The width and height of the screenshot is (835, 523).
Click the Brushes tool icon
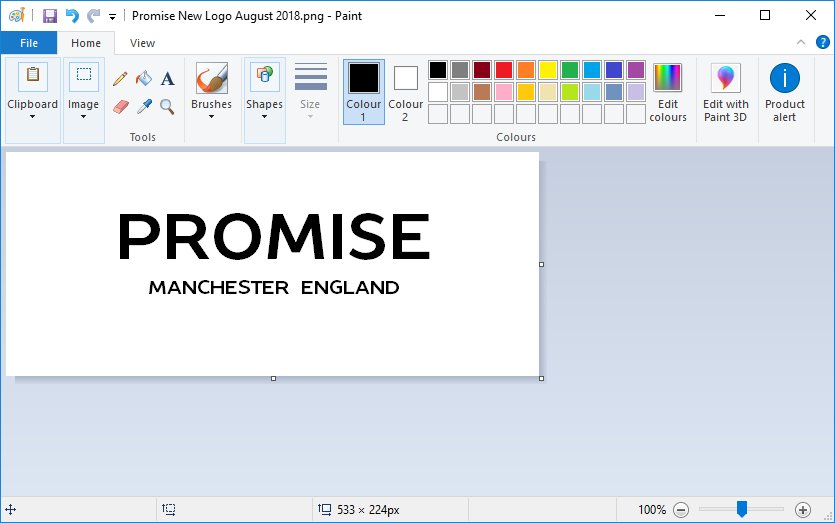click(211, 78)
